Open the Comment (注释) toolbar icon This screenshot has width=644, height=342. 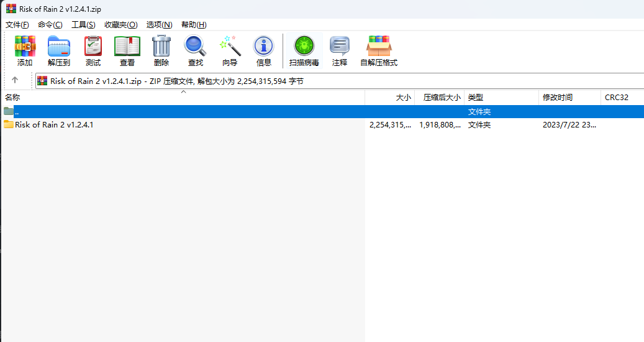pos(340,51)
